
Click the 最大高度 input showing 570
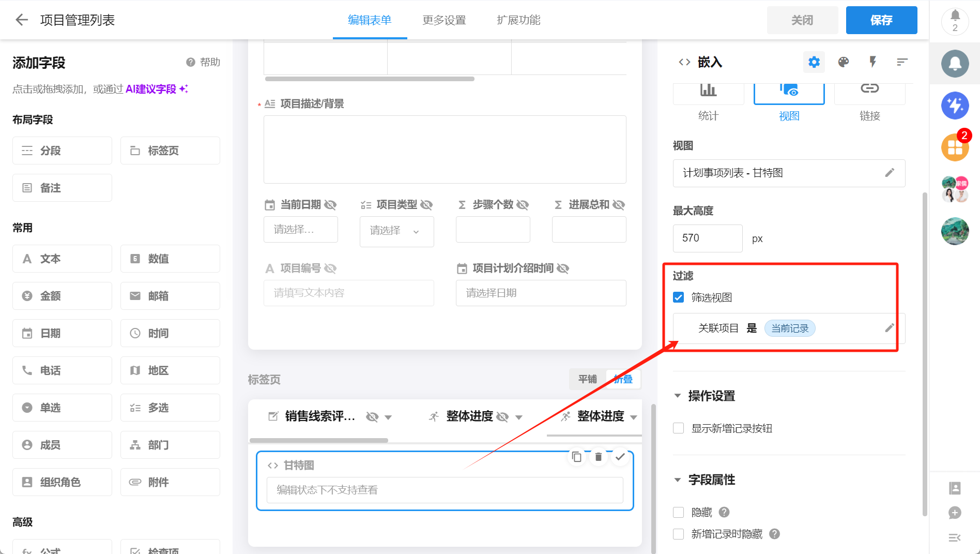(707, 238)
